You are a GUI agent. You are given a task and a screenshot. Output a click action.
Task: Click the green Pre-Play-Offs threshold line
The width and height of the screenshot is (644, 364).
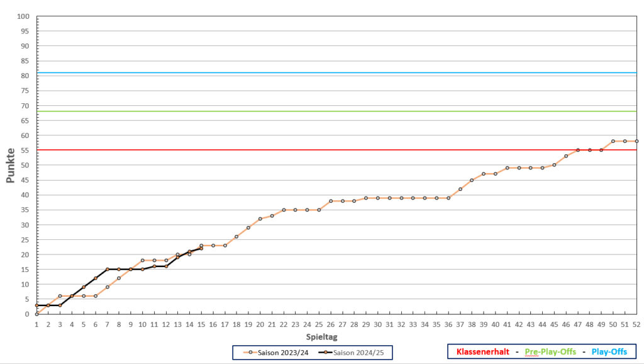coord(337,111)
